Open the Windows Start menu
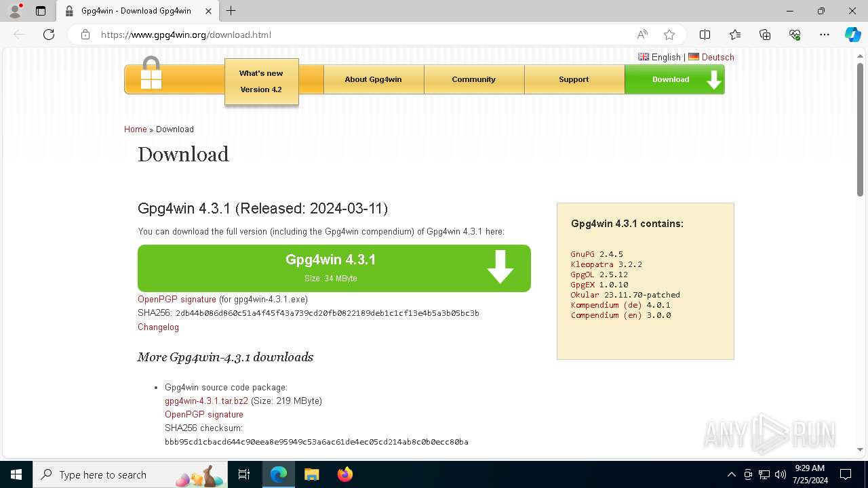Screen dimensions: 868x488 (x=16, y=474)
